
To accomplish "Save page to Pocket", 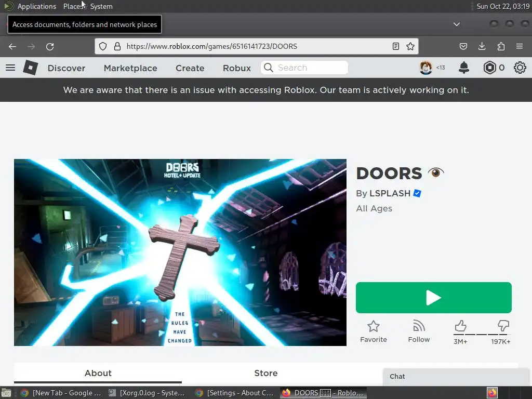I will [x=463, y=46].
